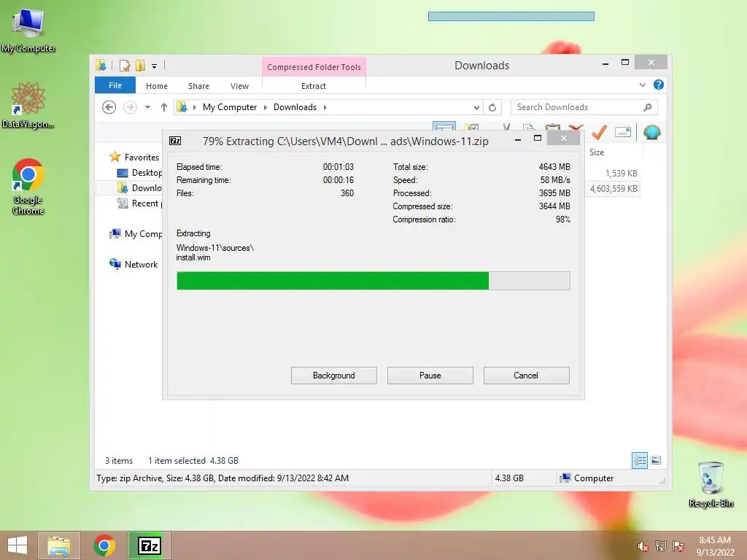This screenshot has width=747, height=560.
Task: Click the blue shell toolbar icon
Action: (x=651, y=132)
